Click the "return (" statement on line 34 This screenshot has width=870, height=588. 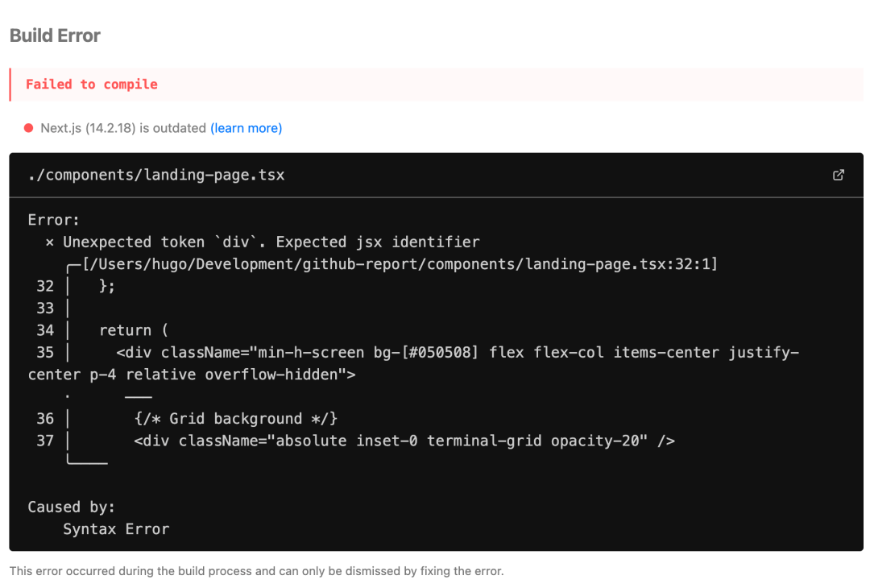(x=134, y=330)
